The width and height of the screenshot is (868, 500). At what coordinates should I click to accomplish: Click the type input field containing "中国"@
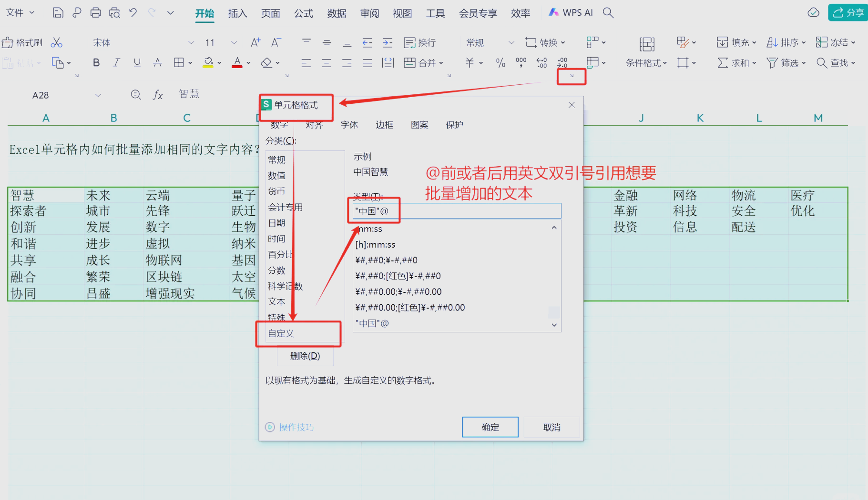coord(457,211)
